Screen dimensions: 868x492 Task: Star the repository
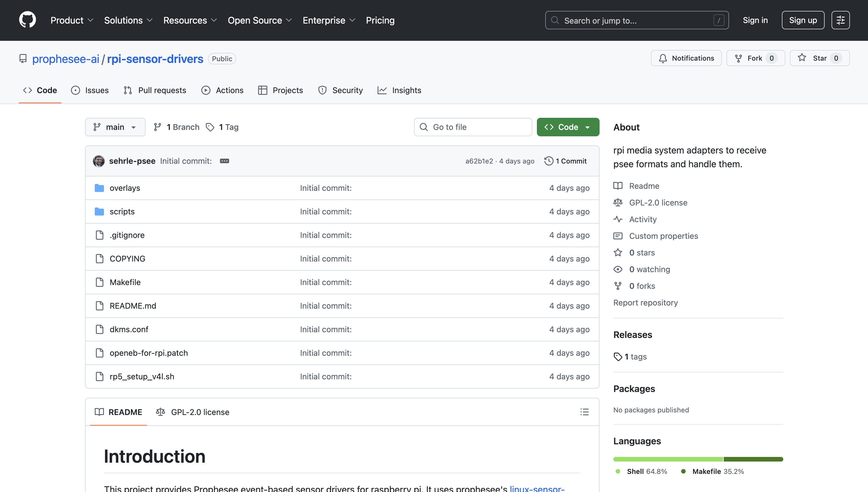819,58
